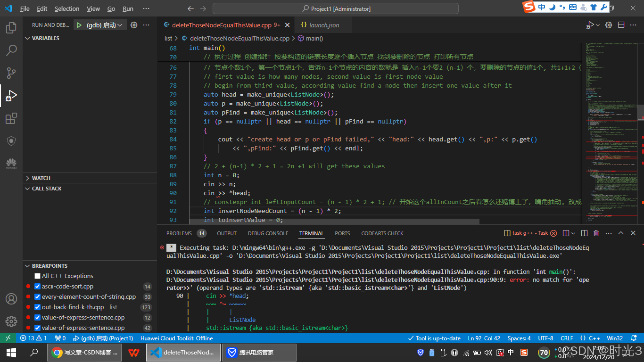This screenshot has height=362, width=644.
Task: Uncheck value-of-express-sentence.cpp line 42 breakpoint
Action: [37, 328]
